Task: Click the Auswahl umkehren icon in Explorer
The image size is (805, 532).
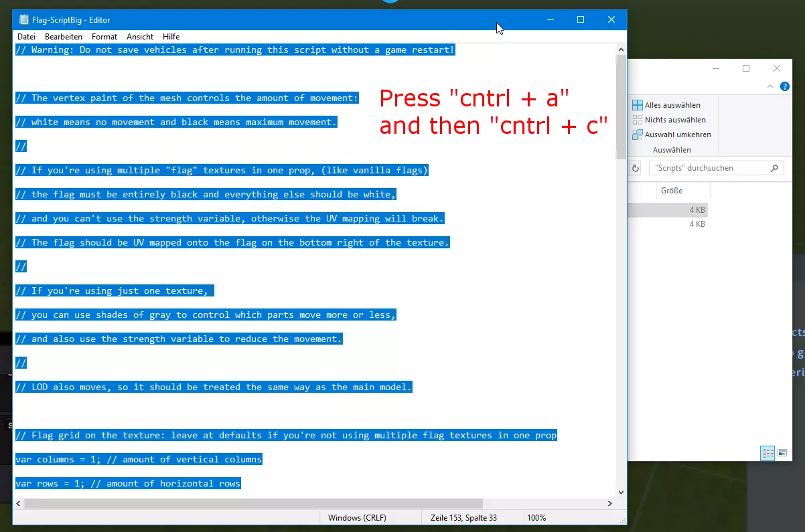Action: pos(637,135)
